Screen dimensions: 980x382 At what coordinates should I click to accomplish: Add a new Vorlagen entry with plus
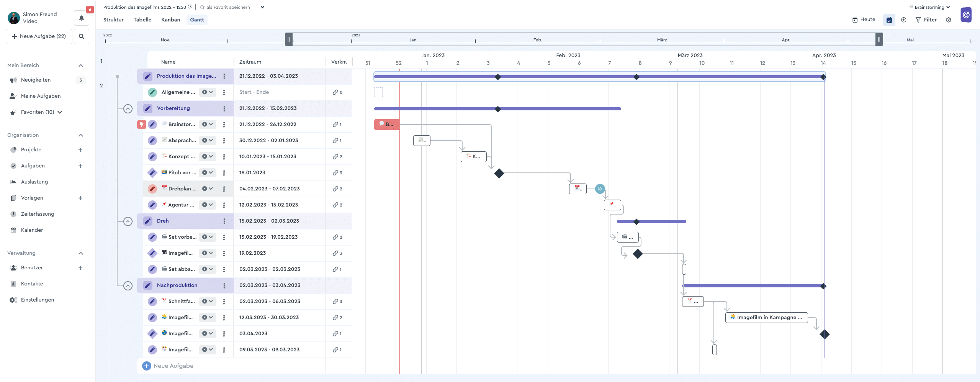point(80,198)
